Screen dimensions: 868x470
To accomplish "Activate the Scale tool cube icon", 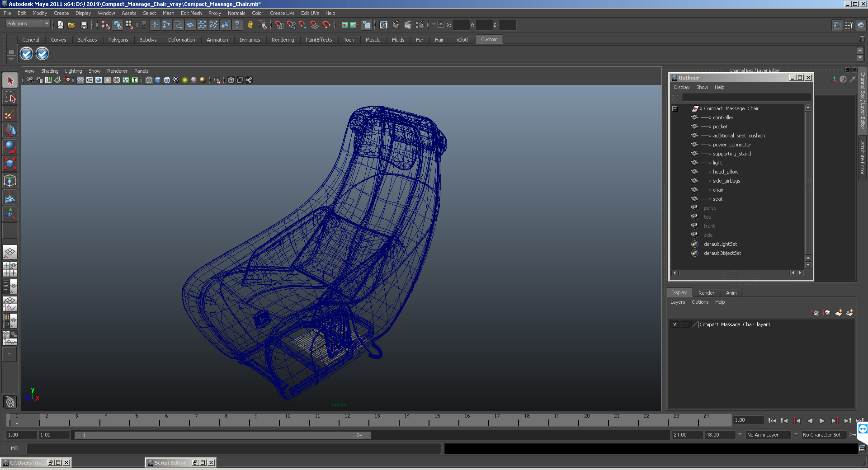I will tap(10, 163).
